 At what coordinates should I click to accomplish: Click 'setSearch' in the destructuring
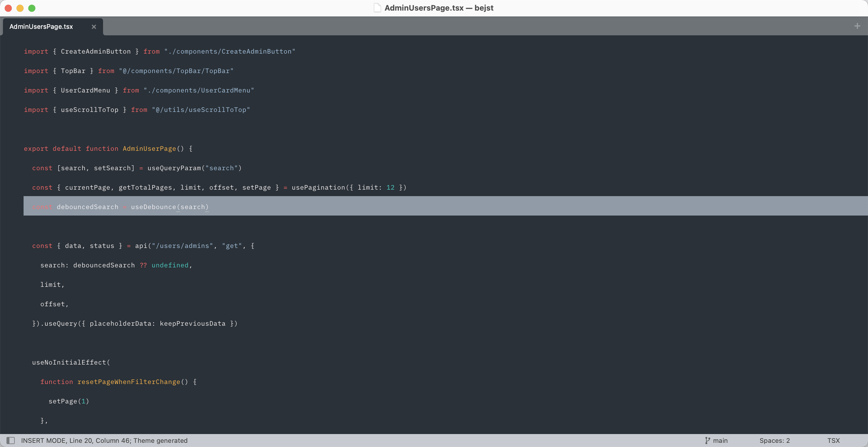click(x=112, y=168)
